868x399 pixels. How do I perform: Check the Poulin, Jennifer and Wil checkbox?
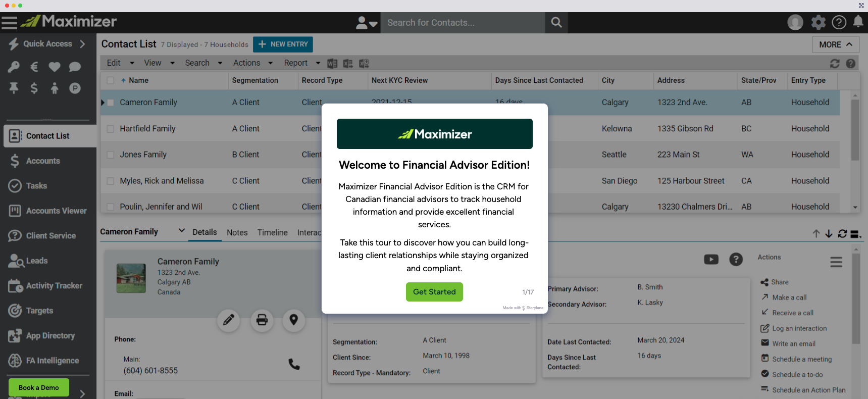point(111,207)
